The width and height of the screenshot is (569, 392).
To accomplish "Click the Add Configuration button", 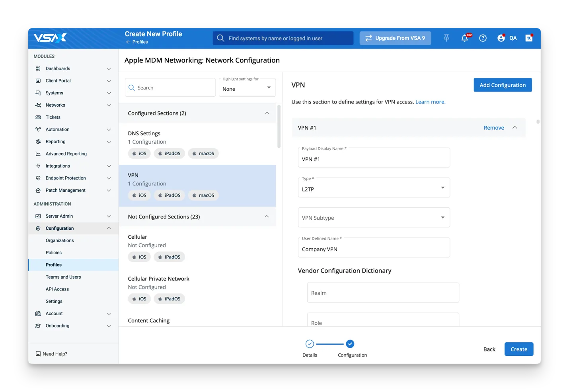I will [503, 85].
